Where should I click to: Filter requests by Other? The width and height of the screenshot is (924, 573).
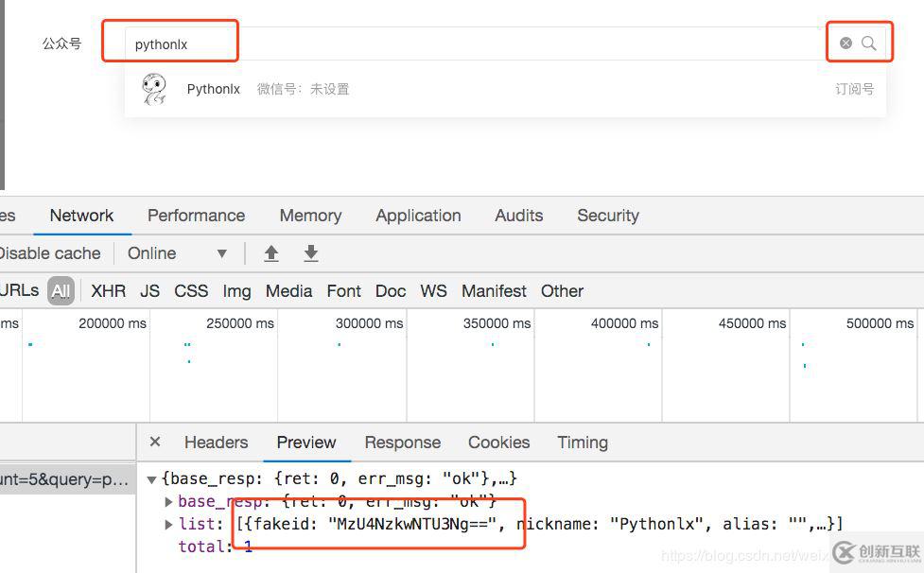point(562,291)
